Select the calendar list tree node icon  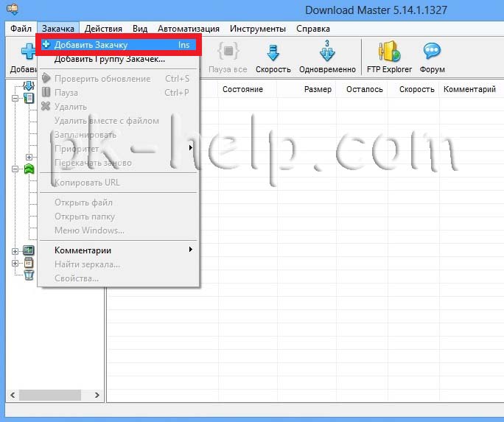(x=29, y=263)
